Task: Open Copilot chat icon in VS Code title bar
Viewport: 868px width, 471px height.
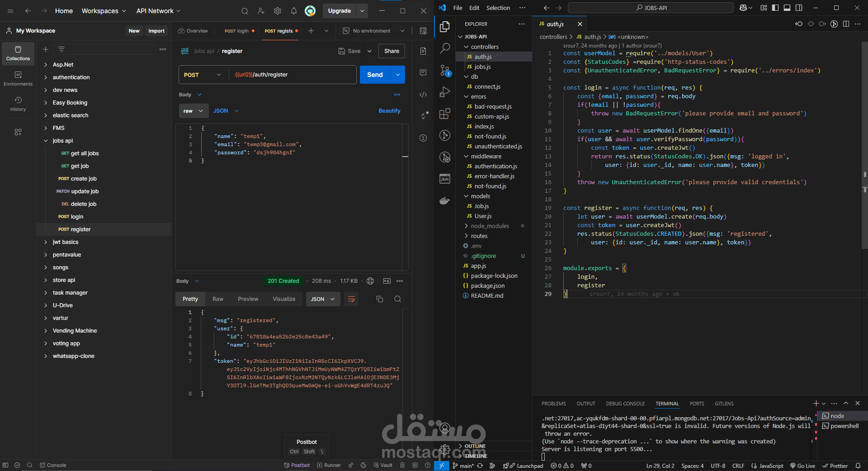Action: 744,8
